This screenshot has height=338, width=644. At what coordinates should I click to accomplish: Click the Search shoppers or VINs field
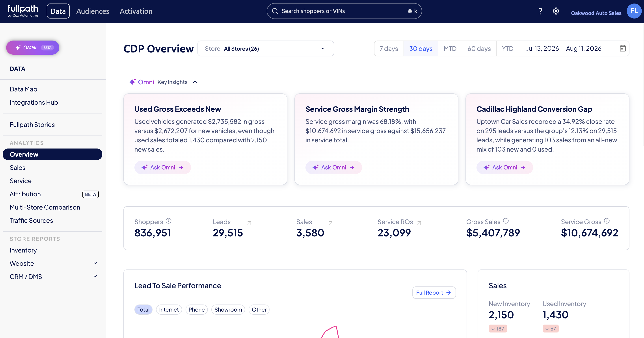pos(344,11)
